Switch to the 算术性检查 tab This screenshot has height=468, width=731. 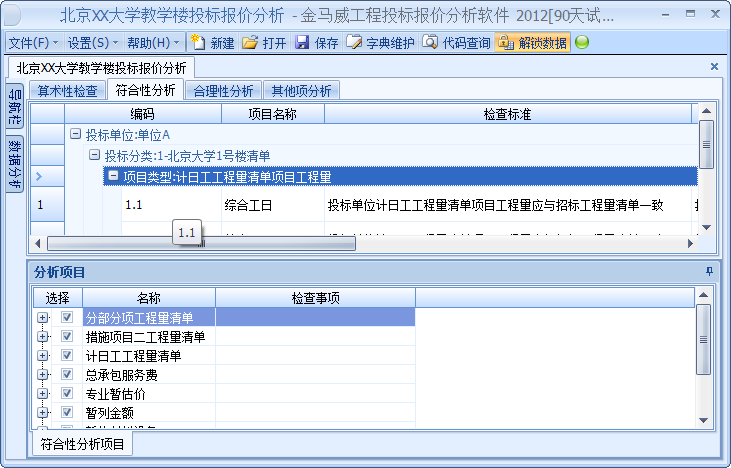(68, 91)
